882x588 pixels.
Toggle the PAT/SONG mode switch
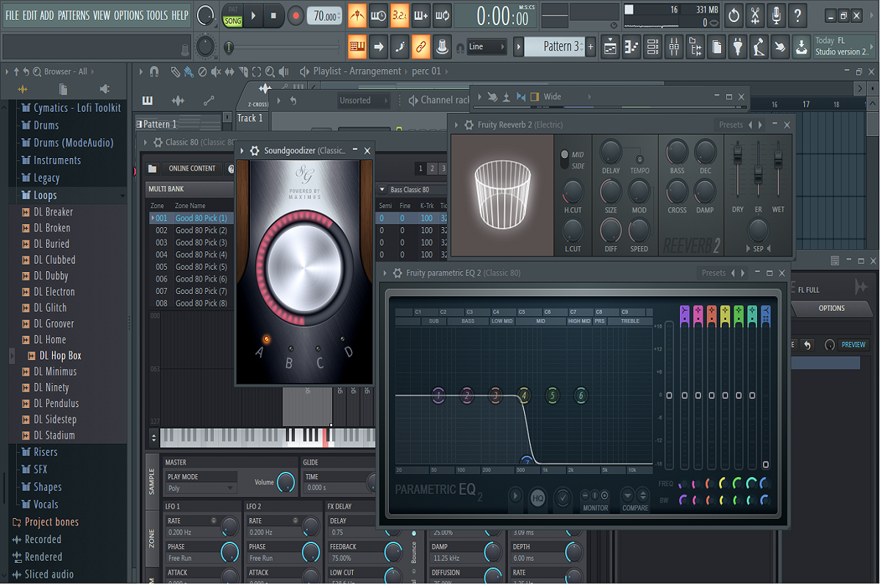pyautogui.click(x=232, y=15)
